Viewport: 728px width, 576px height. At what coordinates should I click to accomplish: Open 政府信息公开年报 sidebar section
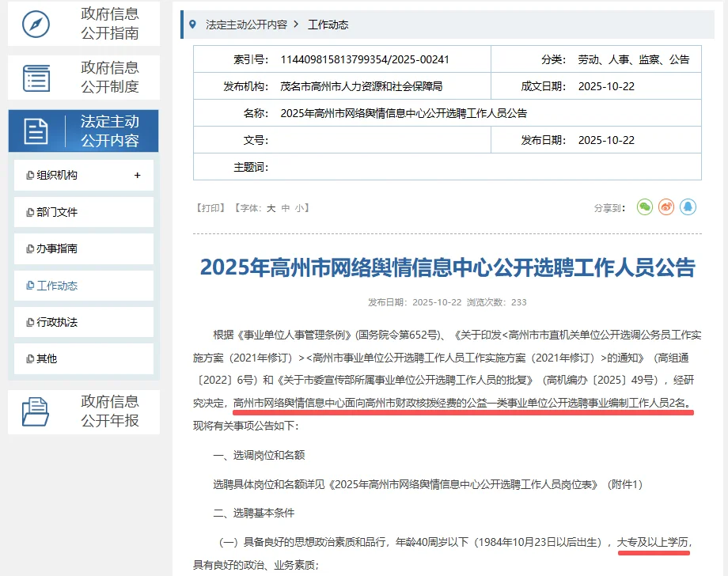[84, 411]
